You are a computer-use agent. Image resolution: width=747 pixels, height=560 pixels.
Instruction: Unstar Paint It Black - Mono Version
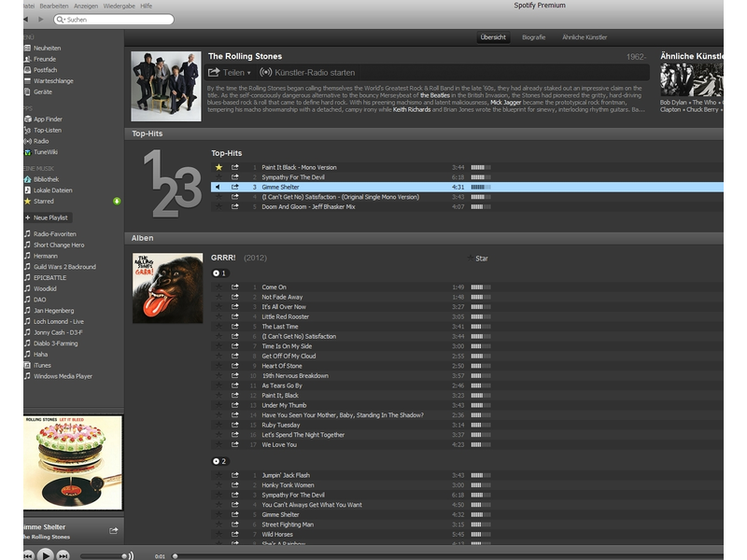click(218, 167)
